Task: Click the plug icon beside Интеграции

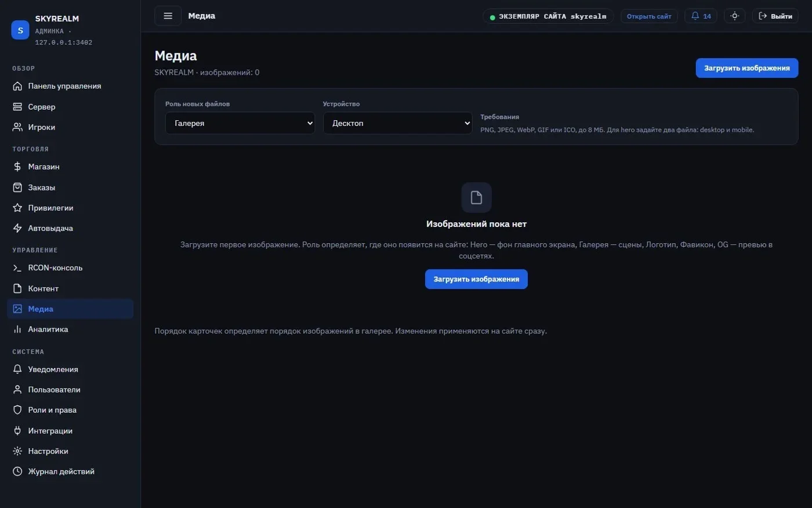Action: (17, 431)
